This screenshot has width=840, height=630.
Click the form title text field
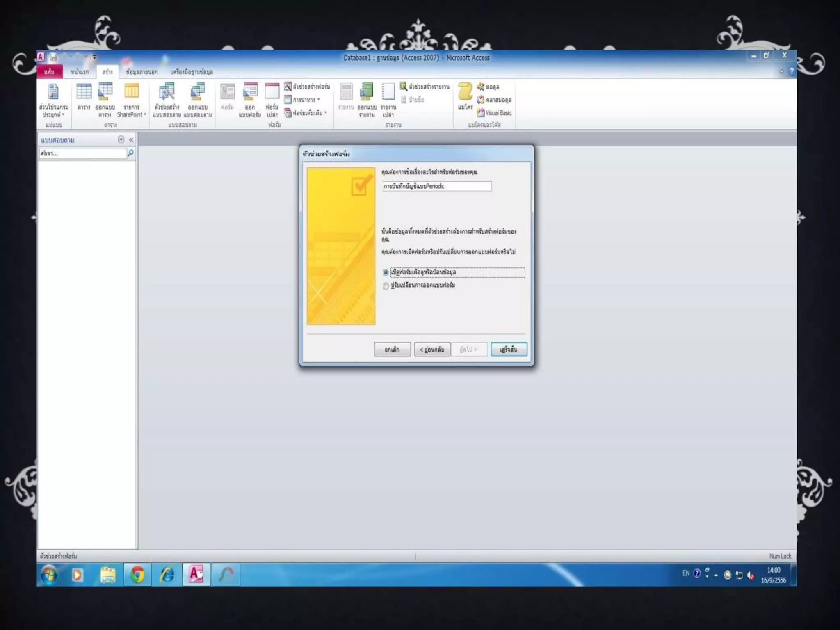(437, 186)
